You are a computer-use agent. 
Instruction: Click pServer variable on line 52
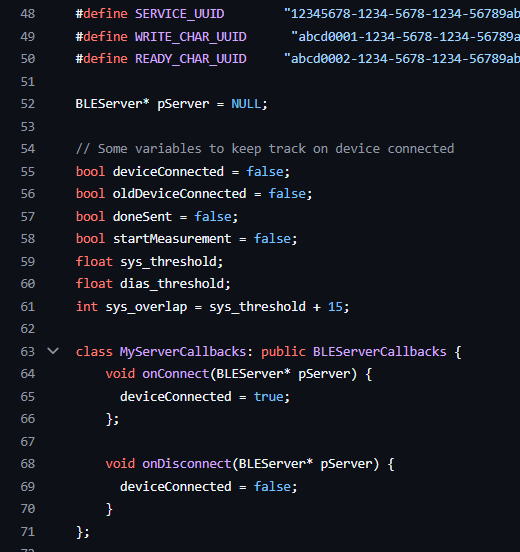(x=183, y=104)
